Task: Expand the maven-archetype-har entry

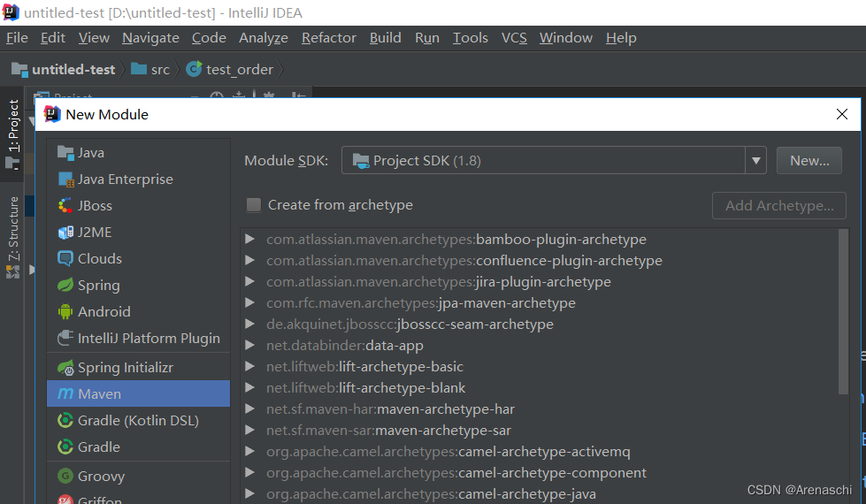Action: [x=249, y=409]
